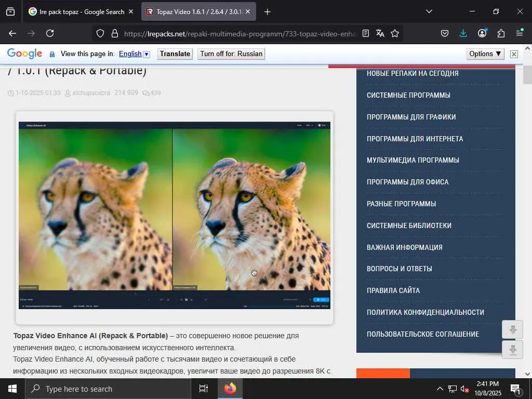
Task: Open the Downloads panel arrow icon
Action: (x=463, y=33)
